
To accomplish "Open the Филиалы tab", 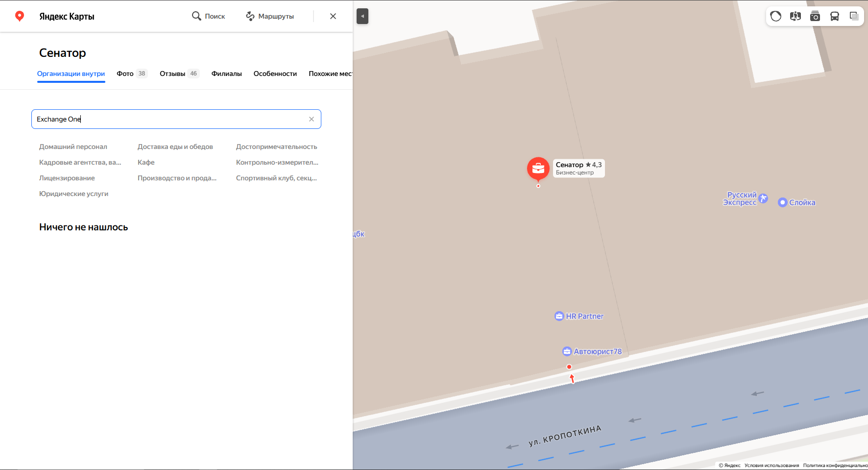I will point(227,74).
